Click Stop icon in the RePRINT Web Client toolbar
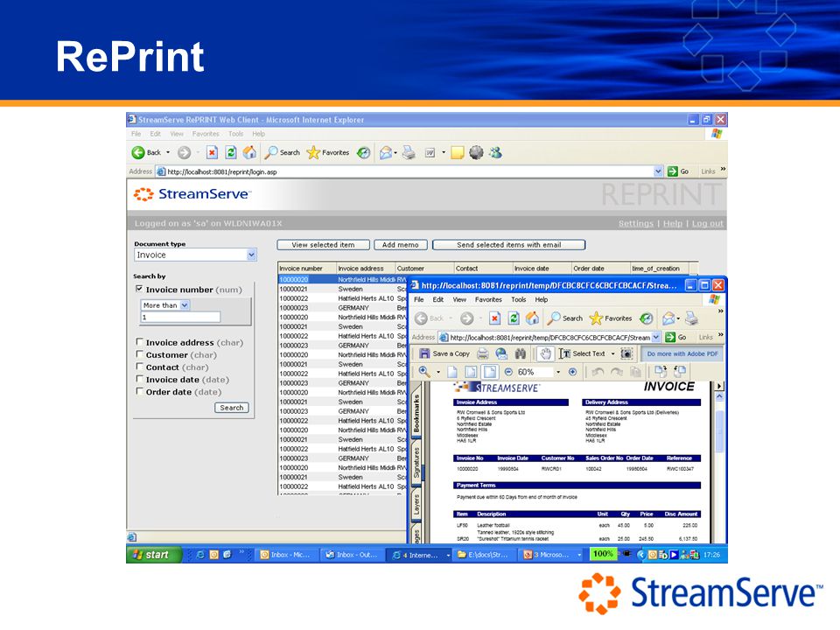The image size is (840, 630). pos(212,152)
